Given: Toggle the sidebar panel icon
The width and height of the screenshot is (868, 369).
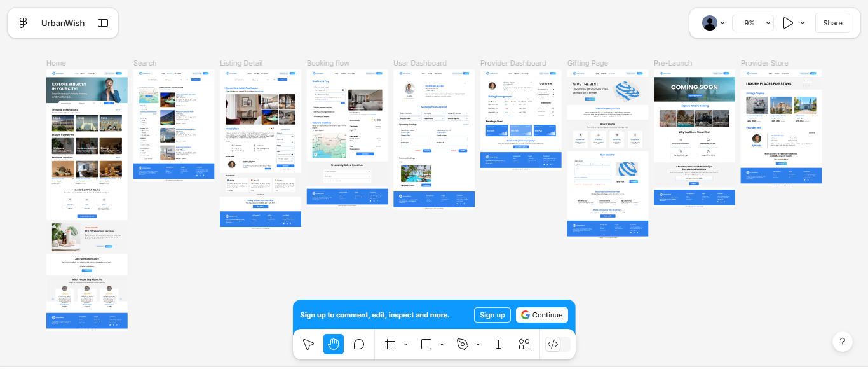Looking at the screenshot, I should coord(103,23).
